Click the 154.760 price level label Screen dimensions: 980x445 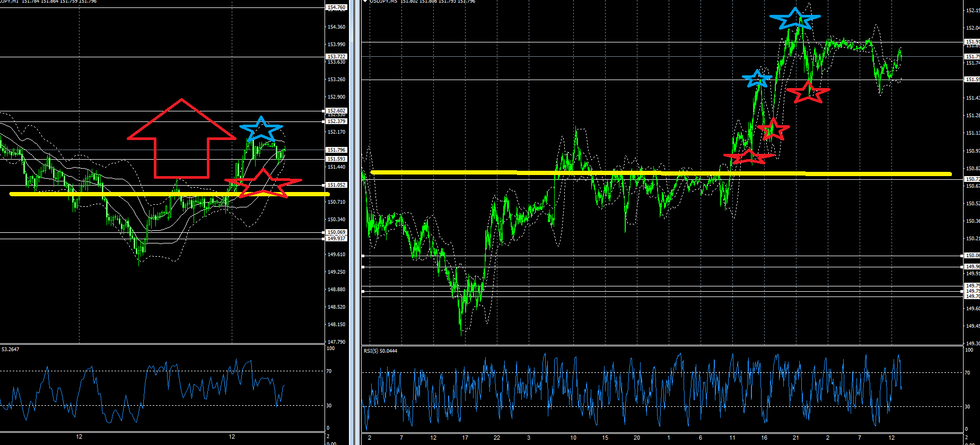coord(336,7)
